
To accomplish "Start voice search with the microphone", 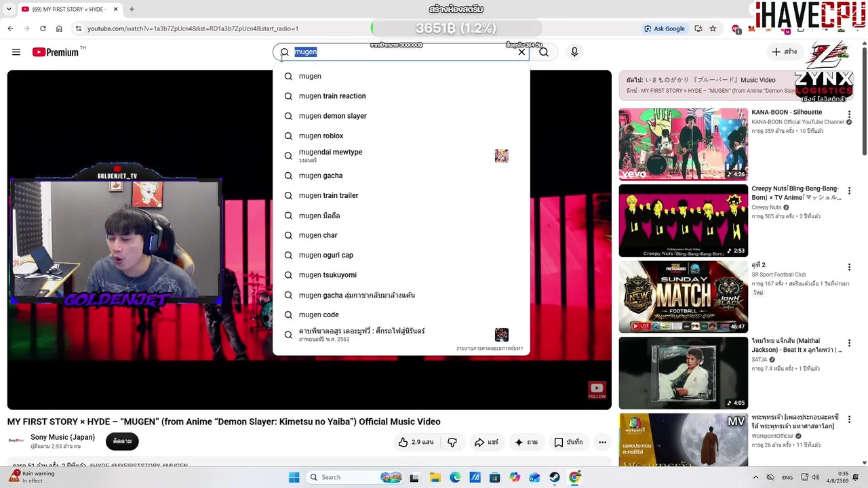I will tap(574, 52).
